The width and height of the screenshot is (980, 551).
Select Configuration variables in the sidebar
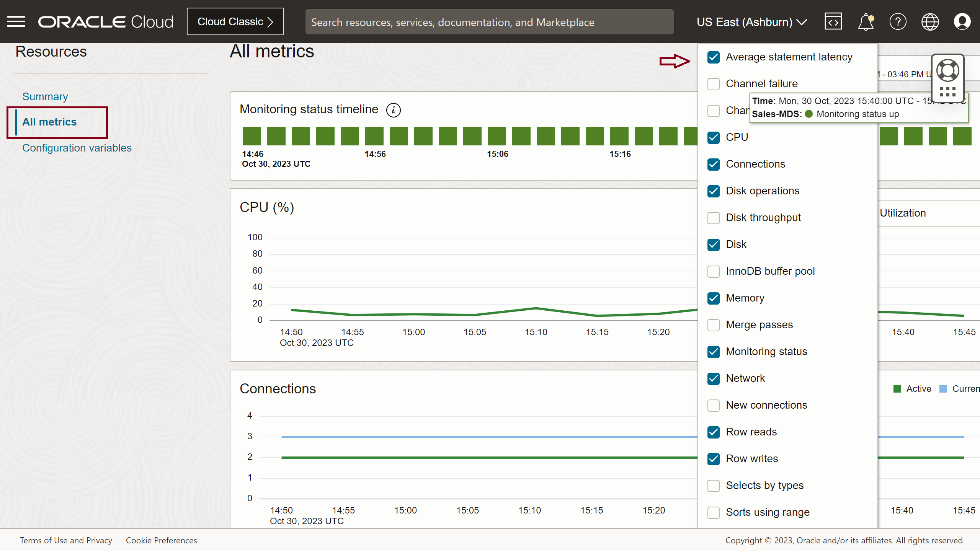(x=77, y=148)
